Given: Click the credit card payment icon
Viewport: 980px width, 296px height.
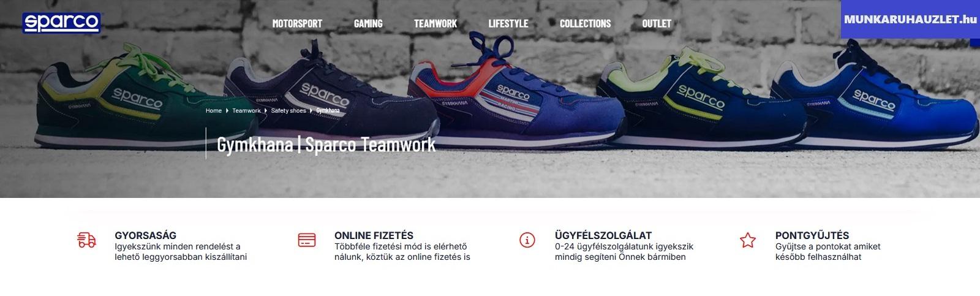Looking at the screenshot, I should click(307, 240).
